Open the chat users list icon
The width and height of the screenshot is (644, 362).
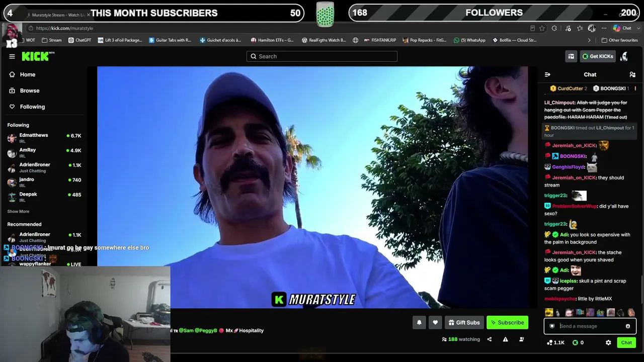tap(632, 74)
